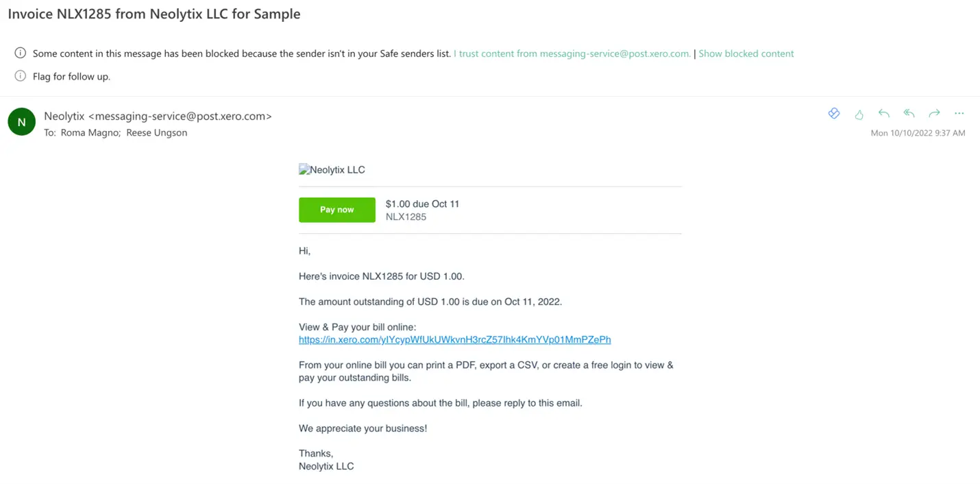Click the info icon beside blocked content notice
980x484 pixels.
pos(21,53)
